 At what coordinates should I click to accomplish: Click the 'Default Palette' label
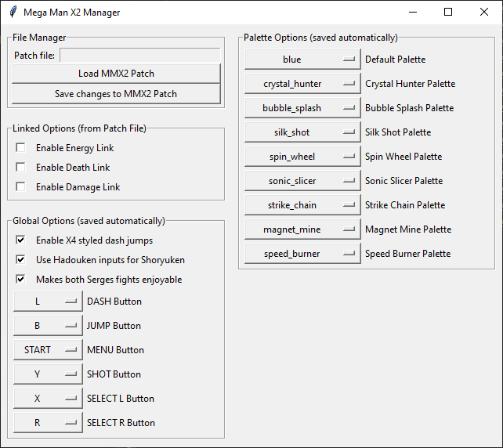pyautogui.click(x=395, y=60)
